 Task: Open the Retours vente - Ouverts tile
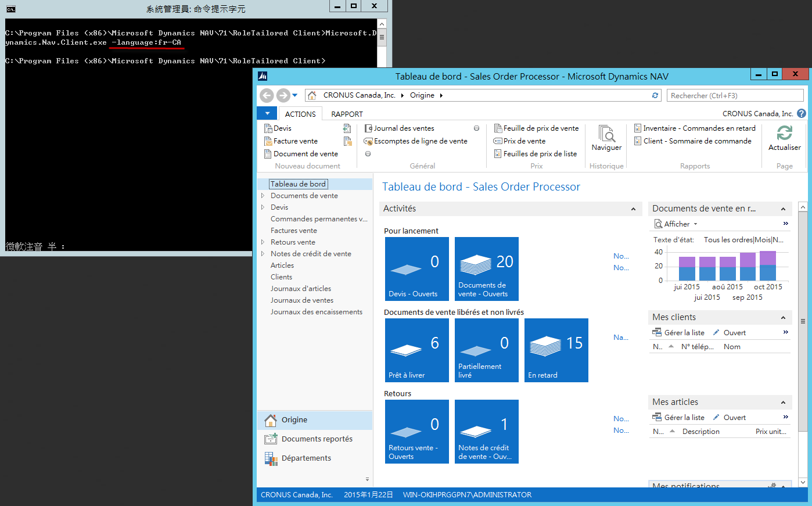pyautogui.click(x=417, y=432)
